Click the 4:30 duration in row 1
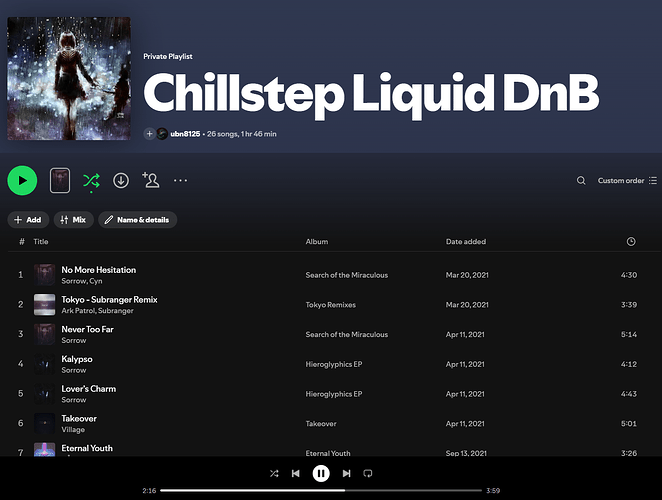 [x=629, y=275]
